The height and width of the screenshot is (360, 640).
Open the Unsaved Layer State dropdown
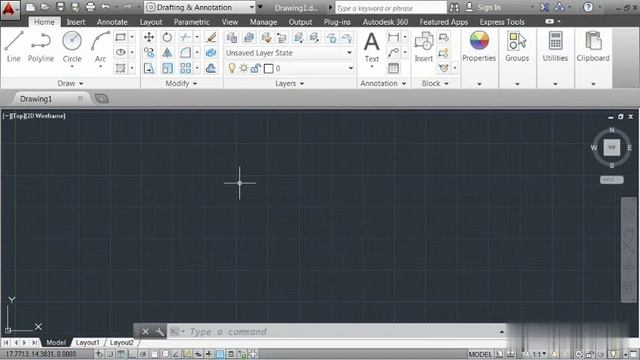pos(289,53)
